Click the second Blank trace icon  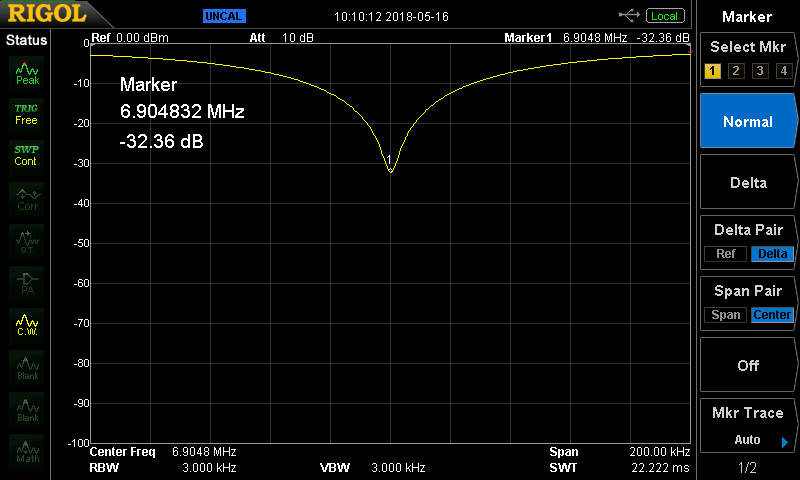[x=28, y=410]
